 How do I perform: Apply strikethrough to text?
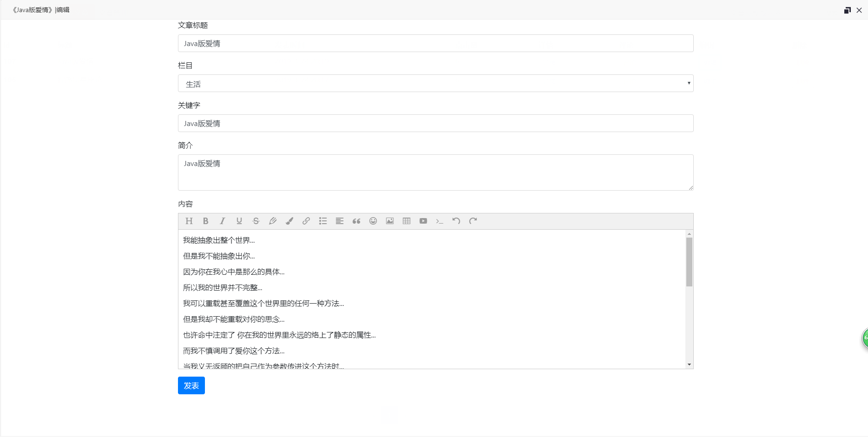(x=256, y=221)
